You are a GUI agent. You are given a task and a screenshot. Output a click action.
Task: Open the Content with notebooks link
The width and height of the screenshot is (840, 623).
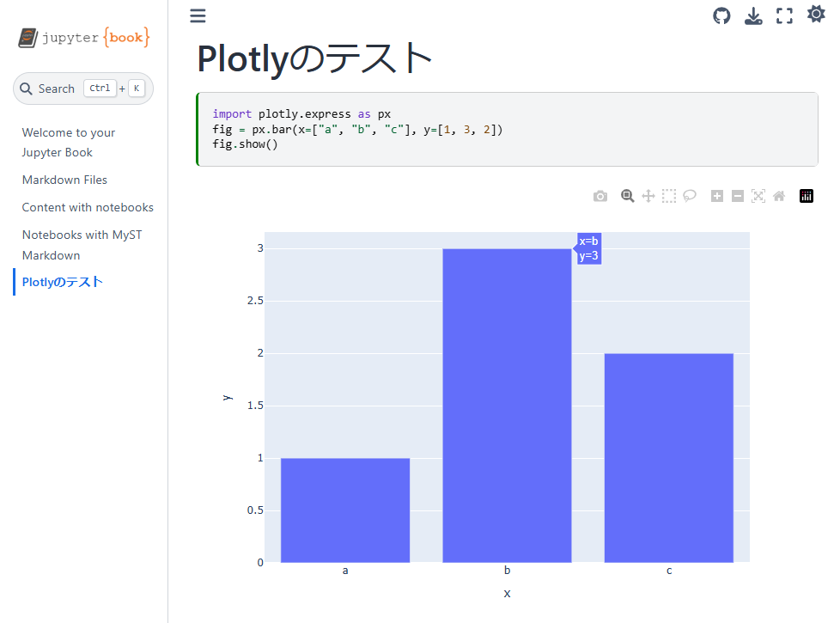[88, 206]
